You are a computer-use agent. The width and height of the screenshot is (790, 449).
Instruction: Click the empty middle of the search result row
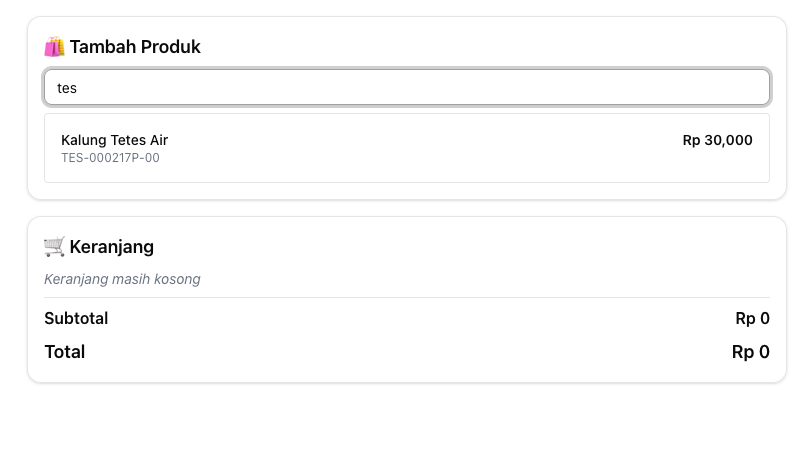click(420, 148)
